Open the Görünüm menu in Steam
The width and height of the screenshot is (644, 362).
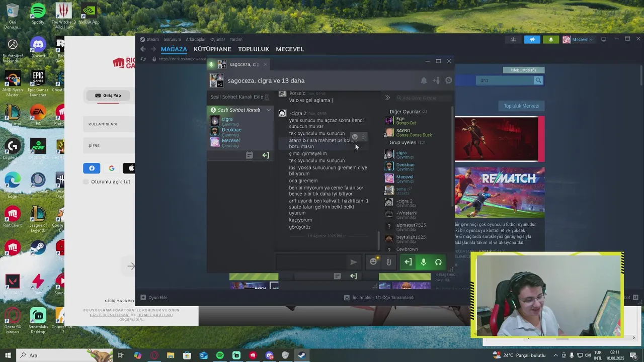coord(172,39)
